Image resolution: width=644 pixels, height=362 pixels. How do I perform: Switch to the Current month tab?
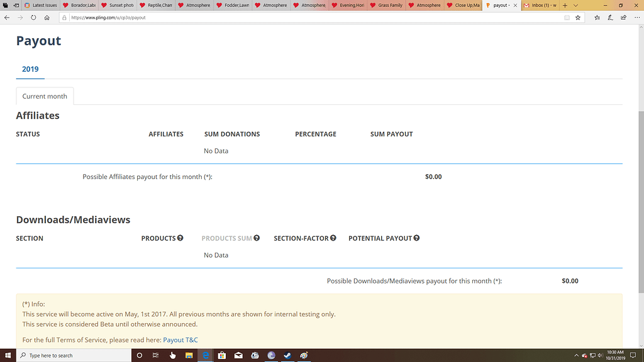pyautogui.click(x=44, y=96)
